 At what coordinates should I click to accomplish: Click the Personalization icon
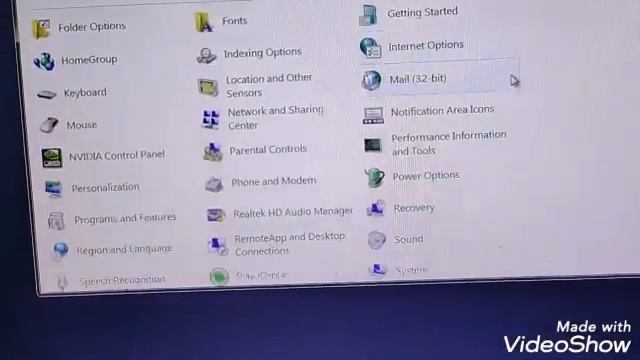pos(53,189)
